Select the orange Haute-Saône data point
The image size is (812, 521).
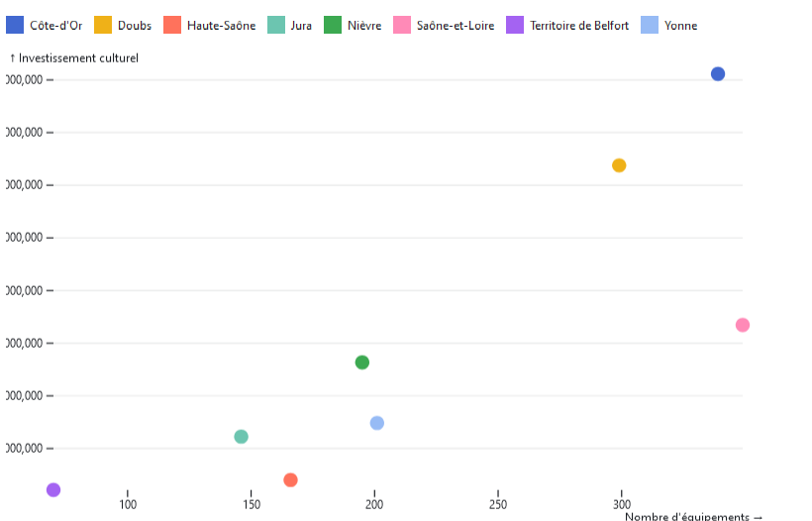click(291, 480)
